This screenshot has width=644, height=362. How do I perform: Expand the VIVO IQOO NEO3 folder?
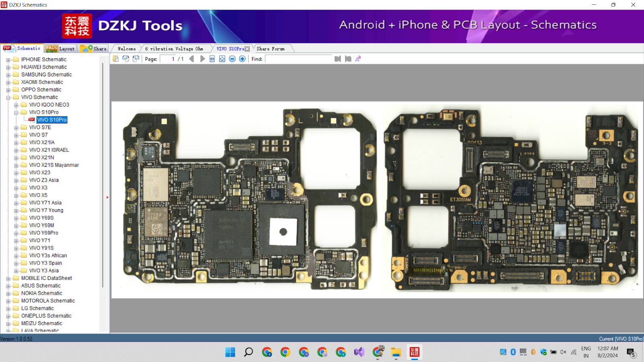[16, 105]
